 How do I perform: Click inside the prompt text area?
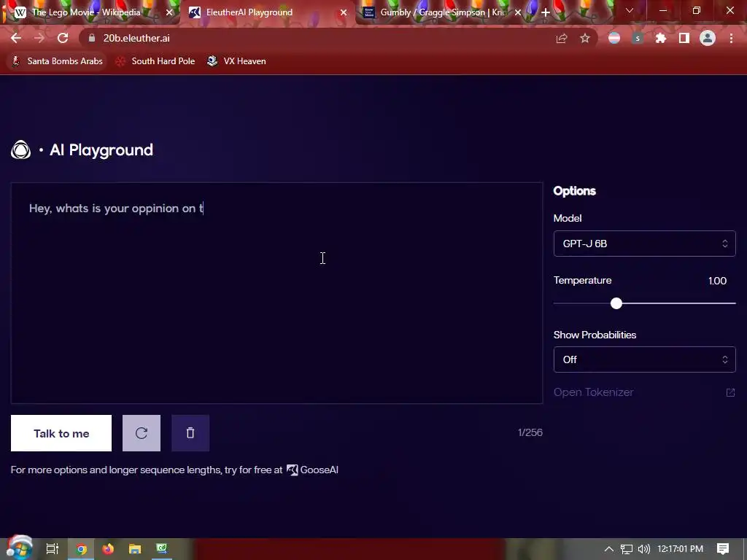[276, 293]
